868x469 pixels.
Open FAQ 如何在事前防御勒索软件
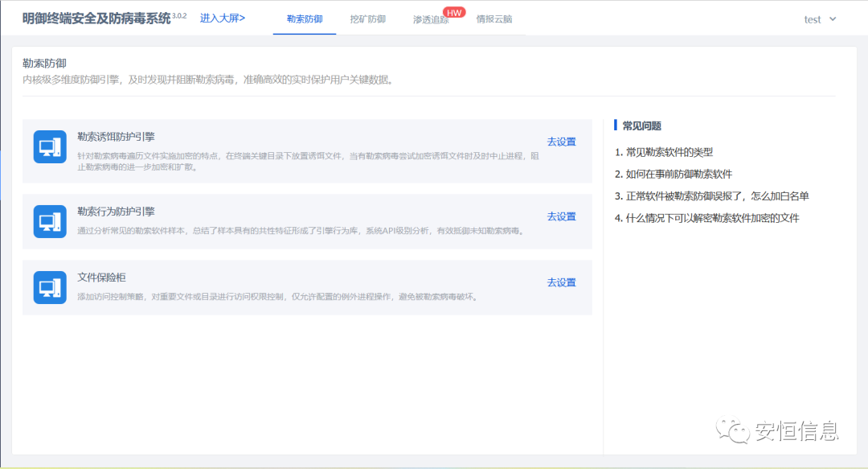point(674,174)
